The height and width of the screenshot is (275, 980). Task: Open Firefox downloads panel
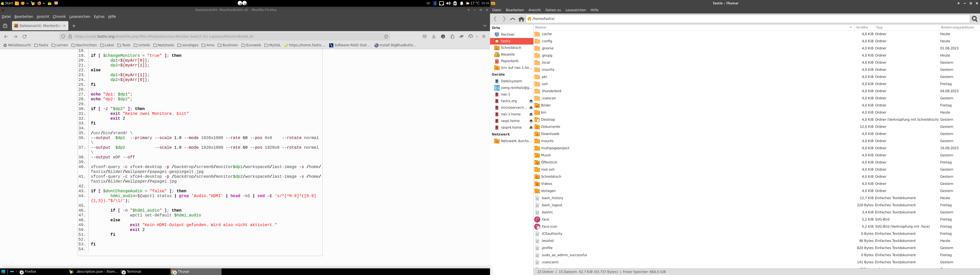(x=434, y=36)
